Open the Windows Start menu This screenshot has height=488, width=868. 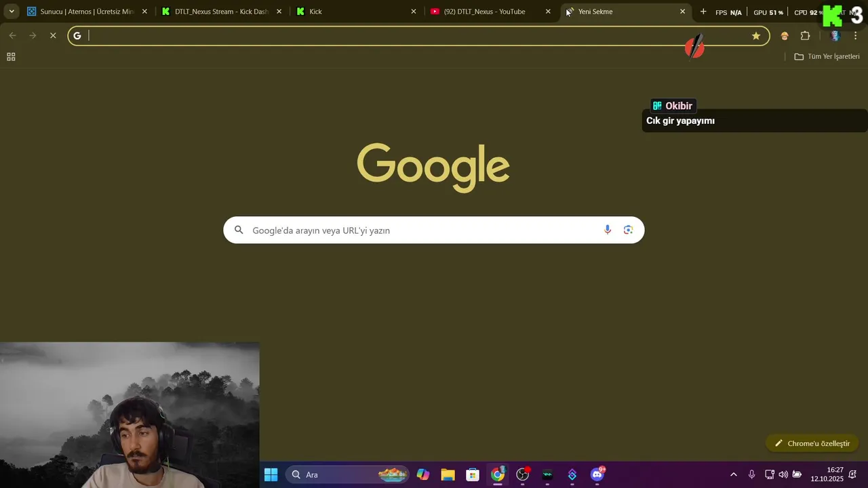(271, 474)
